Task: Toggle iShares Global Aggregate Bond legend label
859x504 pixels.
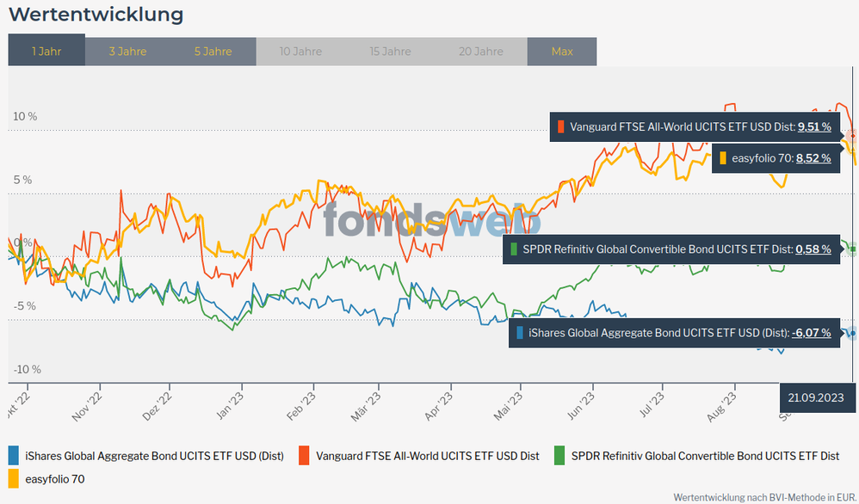Action: (155, 456)
